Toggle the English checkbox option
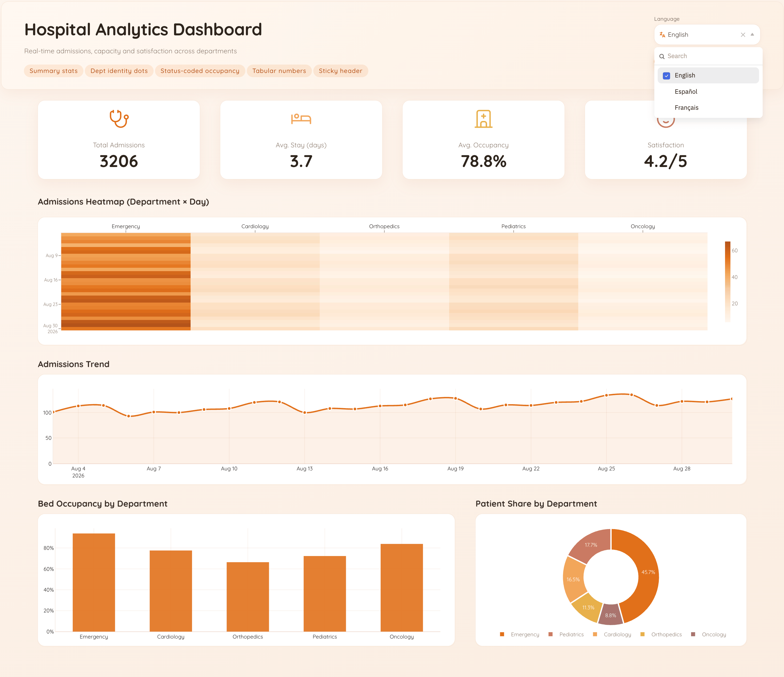This screenshot has height=677, width=784. (x=666, y=75)
